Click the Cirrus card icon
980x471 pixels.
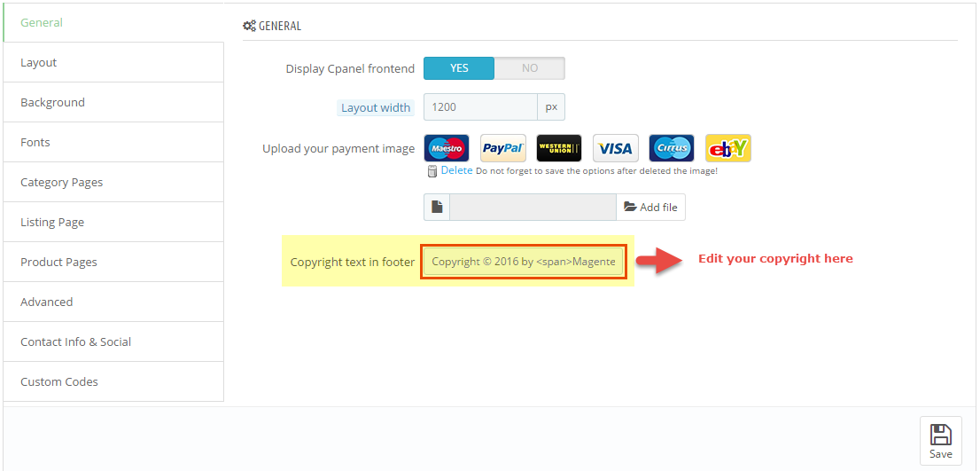(x=672, y=148)
